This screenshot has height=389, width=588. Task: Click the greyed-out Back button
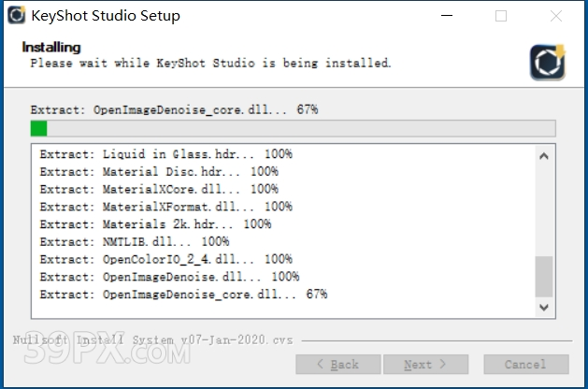pos(339,365)
